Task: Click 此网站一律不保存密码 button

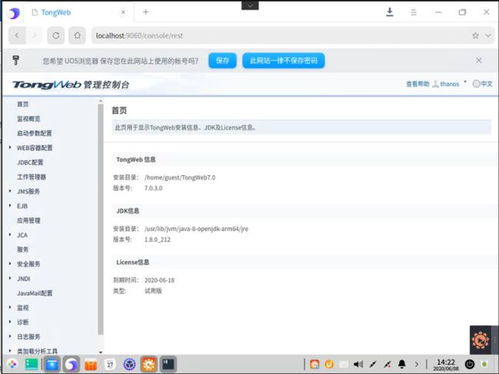Action: point(283,60)
